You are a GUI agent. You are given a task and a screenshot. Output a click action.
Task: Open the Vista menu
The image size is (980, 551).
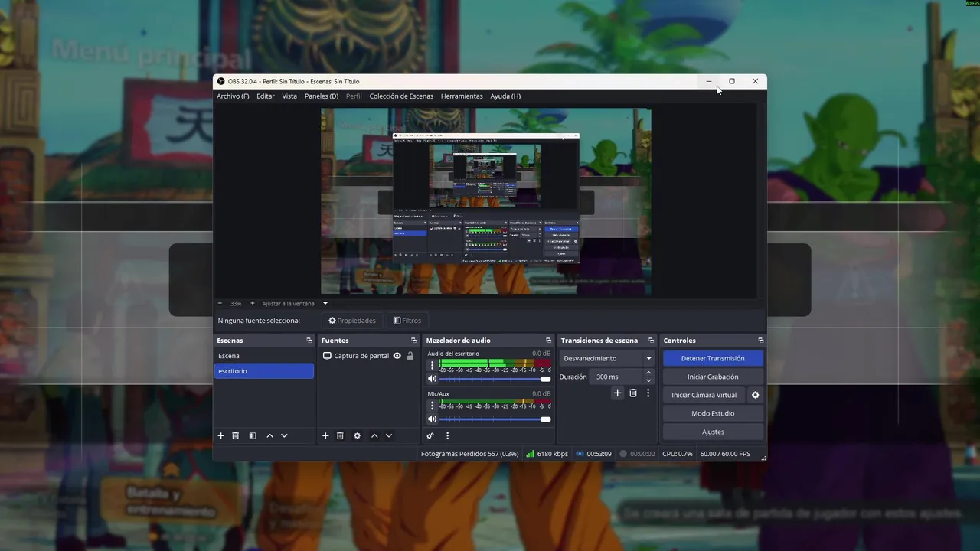[x=289, y=96]
